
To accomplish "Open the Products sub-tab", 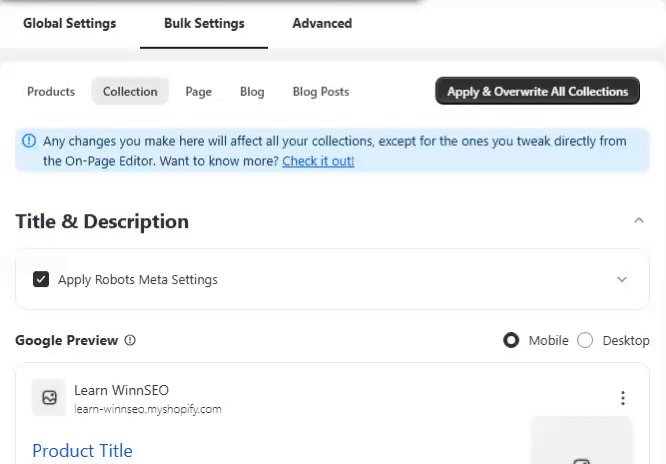I will [x=51, y=92].
